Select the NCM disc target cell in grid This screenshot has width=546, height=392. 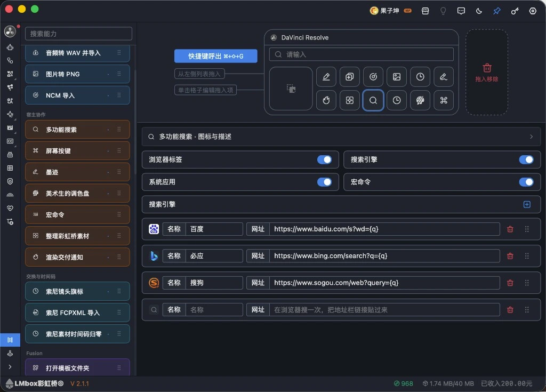(373, 77)
